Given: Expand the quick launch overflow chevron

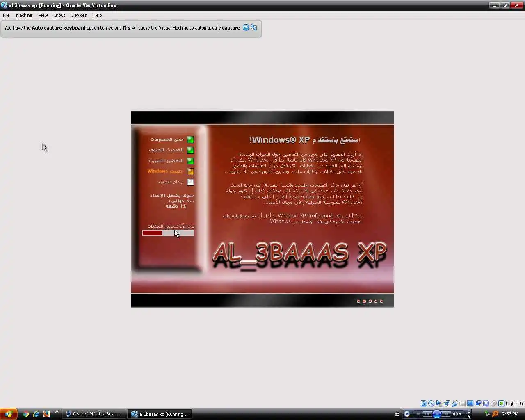Looking at the screenshot, I should tap(56, 412).
